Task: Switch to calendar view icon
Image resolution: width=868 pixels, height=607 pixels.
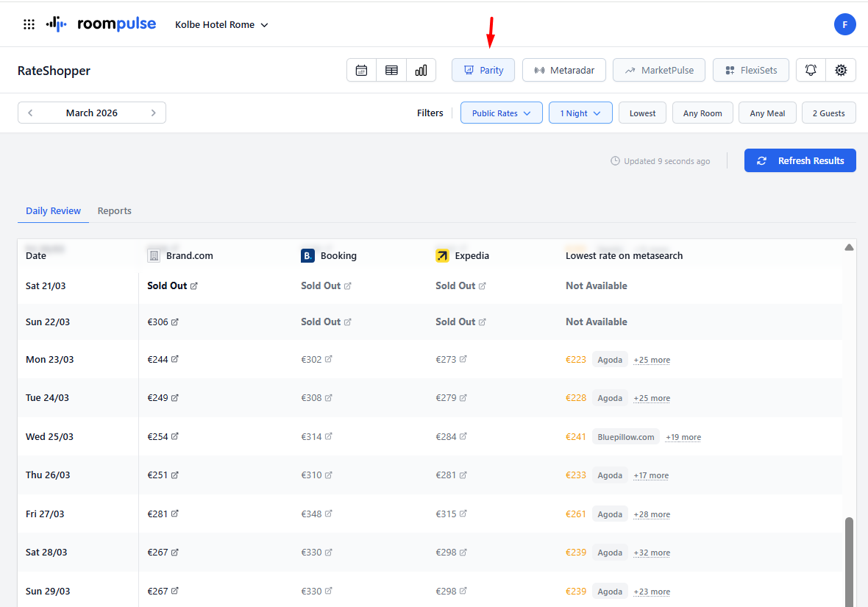Action: pyautogui.click(x=361, y=71)
